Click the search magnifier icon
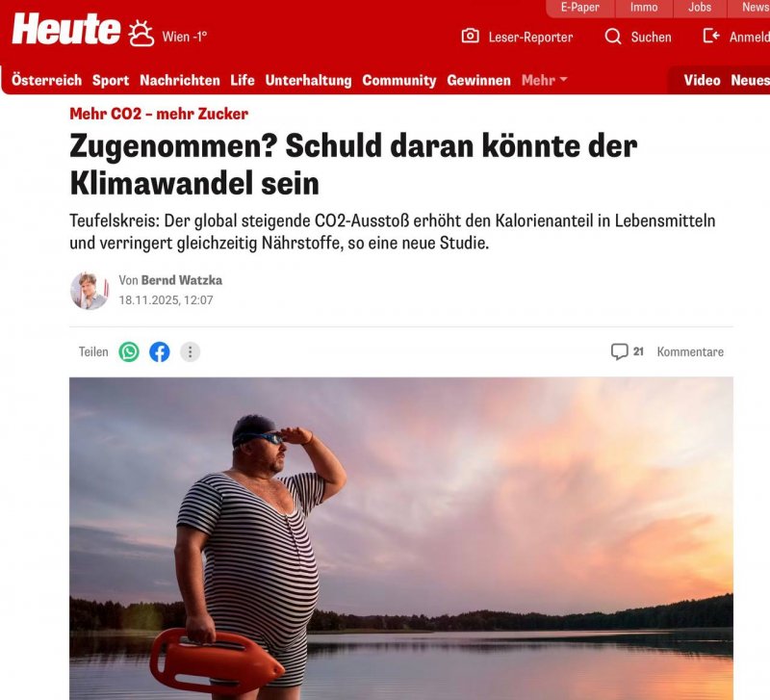 coord(613,37)
